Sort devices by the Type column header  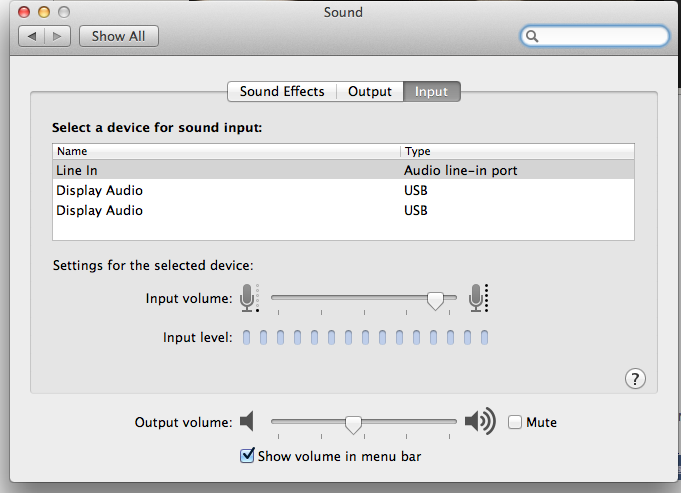pos(517,151)
